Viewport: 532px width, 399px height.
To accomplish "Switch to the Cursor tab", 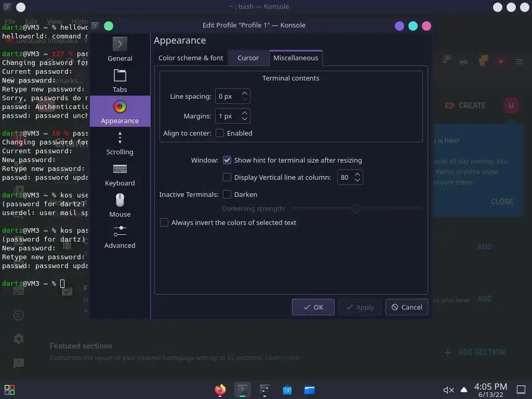I will [248, 58].
